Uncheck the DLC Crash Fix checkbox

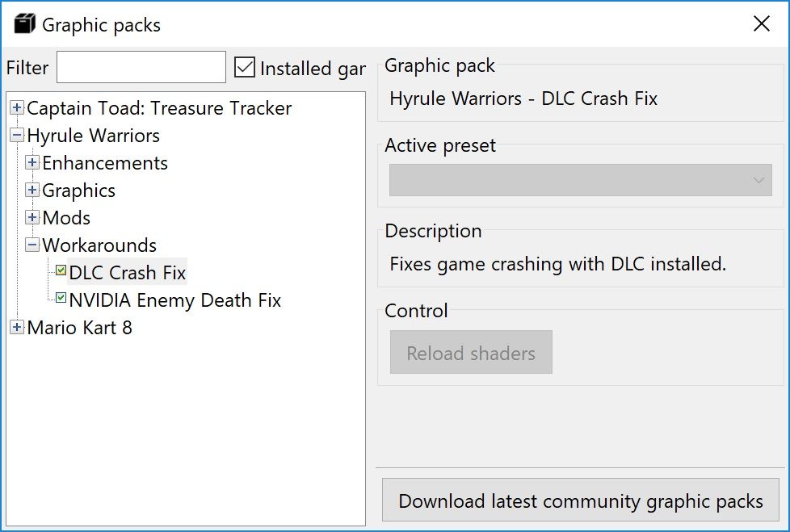[x=61, y=270]
